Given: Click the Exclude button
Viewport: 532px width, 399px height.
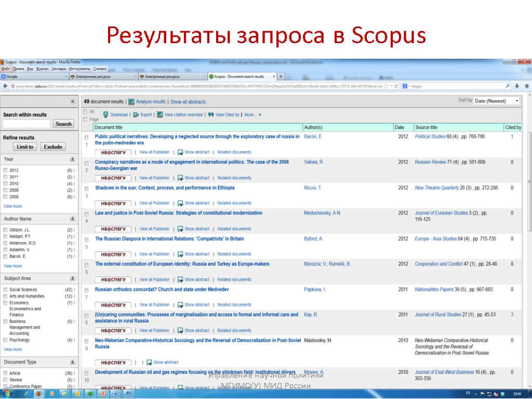Looking at the screenshot, I should (x=53, y=147).
